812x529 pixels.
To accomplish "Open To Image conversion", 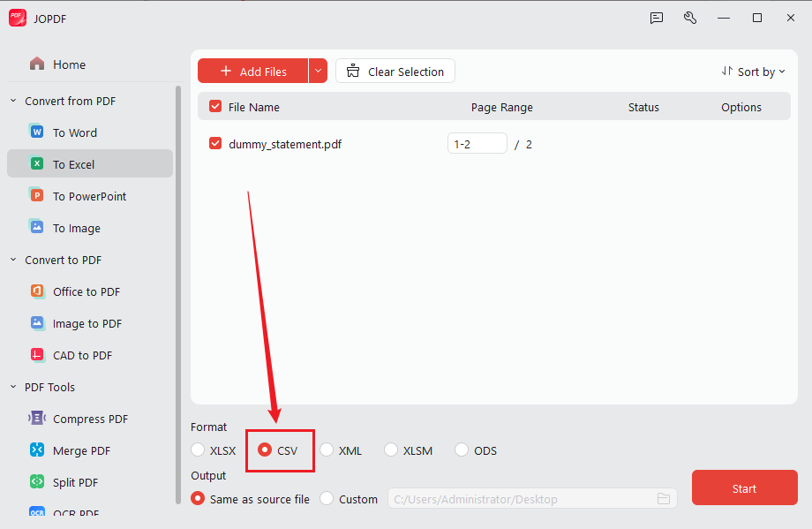I will click(76, 228).
